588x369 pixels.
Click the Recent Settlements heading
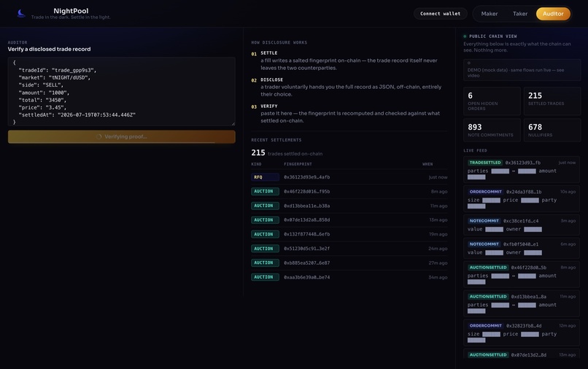[x=276, y=140]
